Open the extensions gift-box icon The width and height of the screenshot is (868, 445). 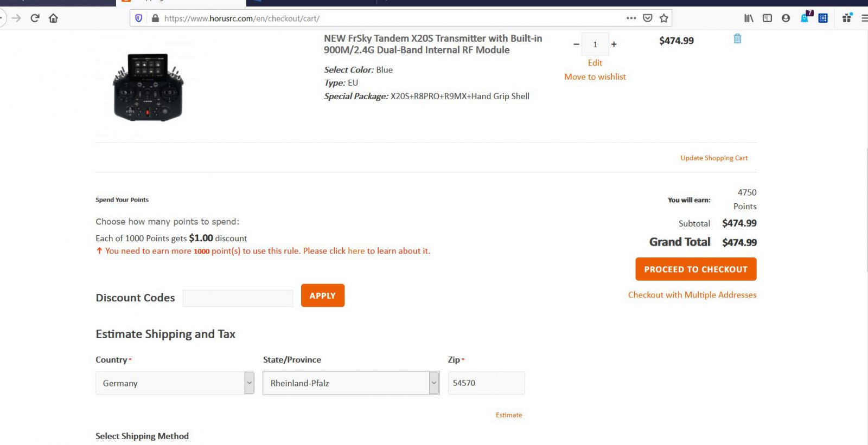click(847, 18)
